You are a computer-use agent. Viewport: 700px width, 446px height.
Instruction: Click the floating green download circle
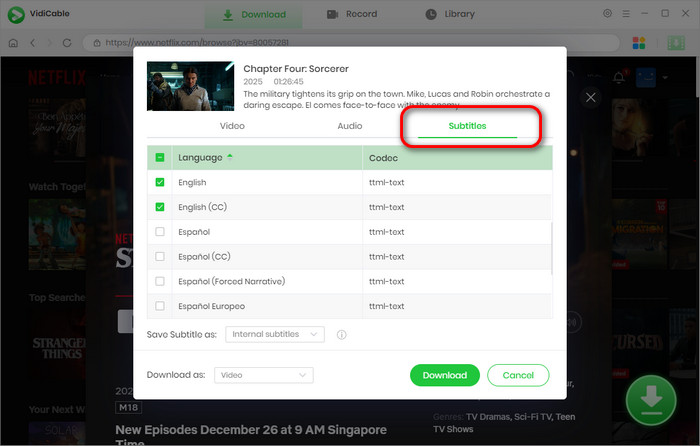(x=651, y=400)
